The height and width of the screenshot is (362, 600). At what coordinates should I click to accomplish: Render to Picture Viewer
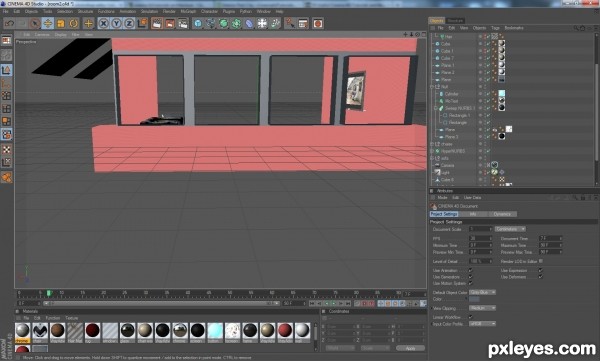[170, 24]
